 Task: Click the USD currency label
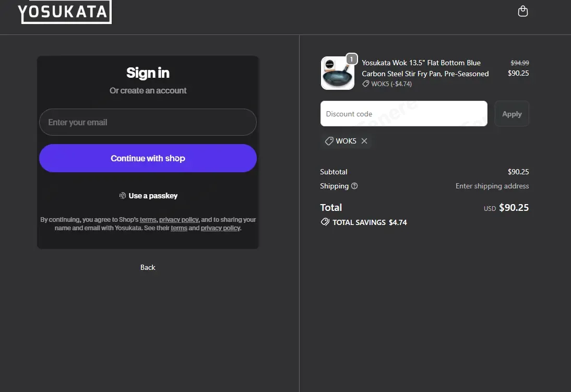(x=490, y=208)
